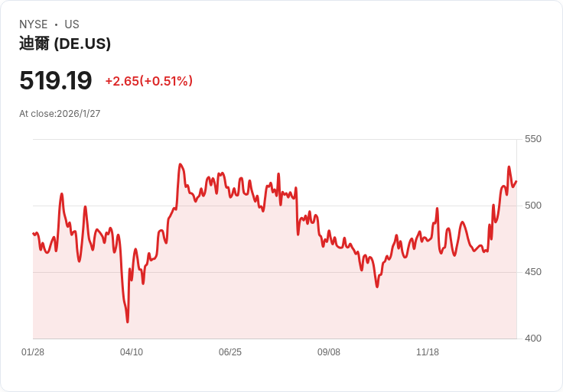Click the 04/10 date axis label
This screenshot has height=392, width=563.
(x=132, y=352)
